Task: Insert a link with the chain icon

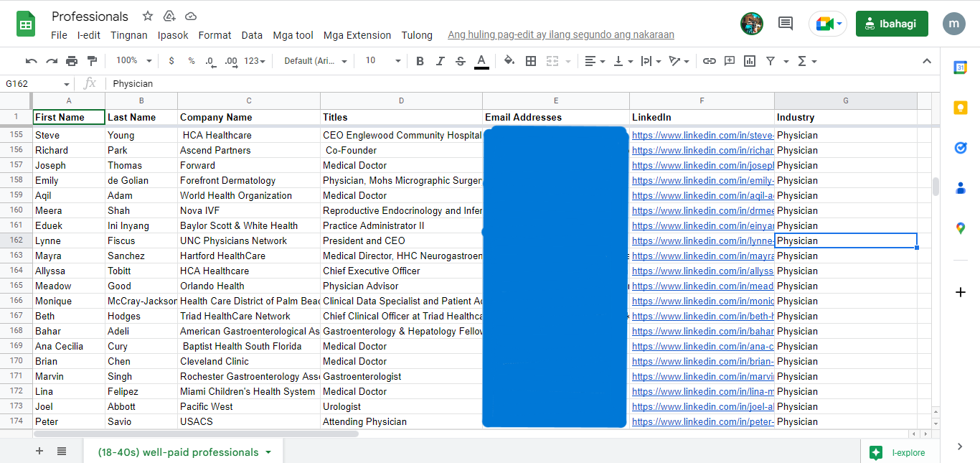Action: pos(710,61)
